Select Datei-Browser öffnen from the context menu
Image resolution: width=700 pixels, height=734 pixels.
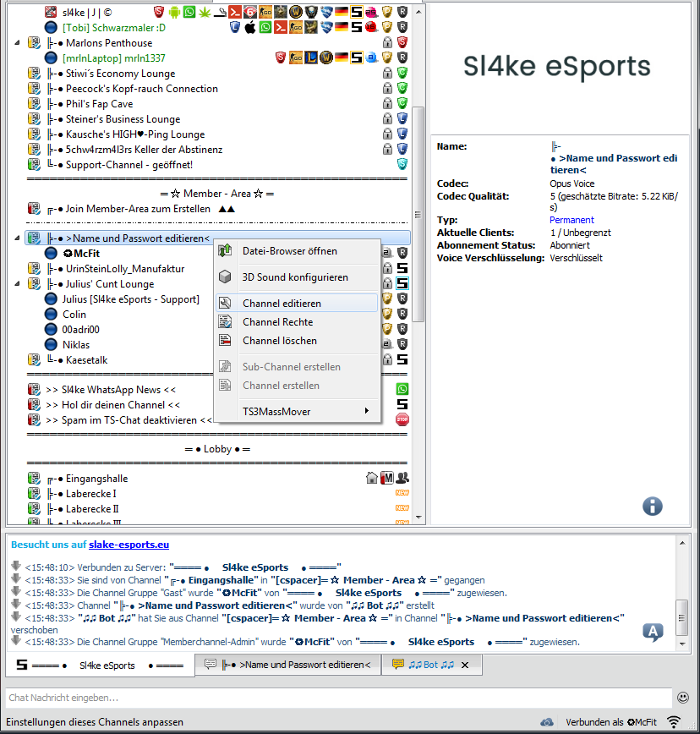pyautogui.click(x=298, y=251)
